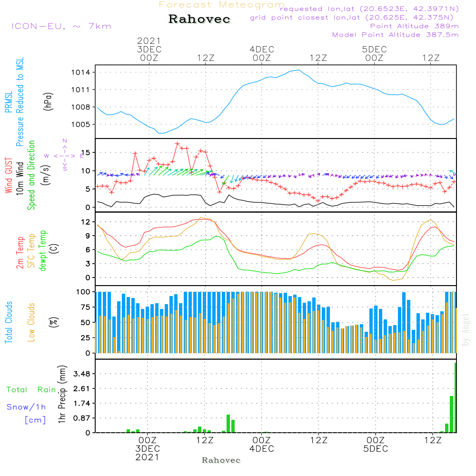Click the 2.61 precipitation tick value

pyautogui.click(x=82, y=388)
